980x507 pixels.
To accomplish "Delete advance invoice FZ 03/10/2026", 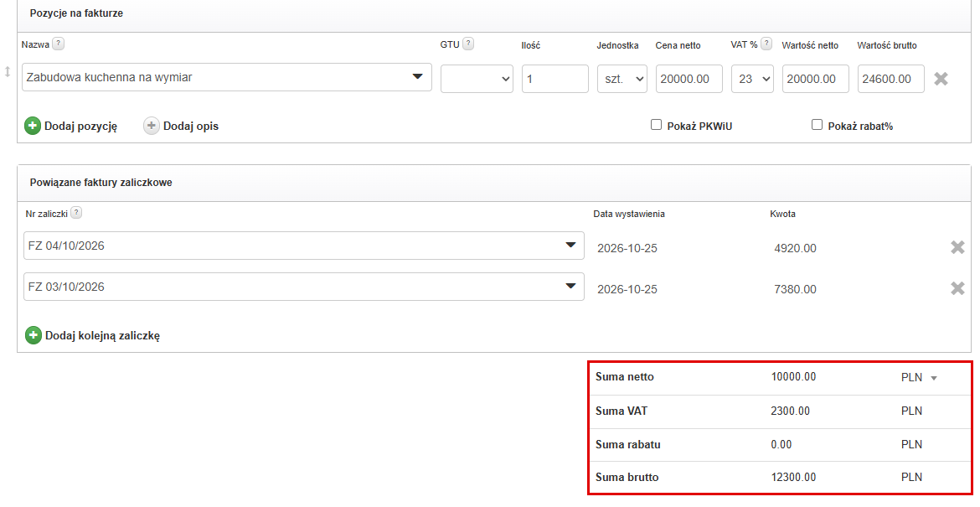I will [957, 288].
